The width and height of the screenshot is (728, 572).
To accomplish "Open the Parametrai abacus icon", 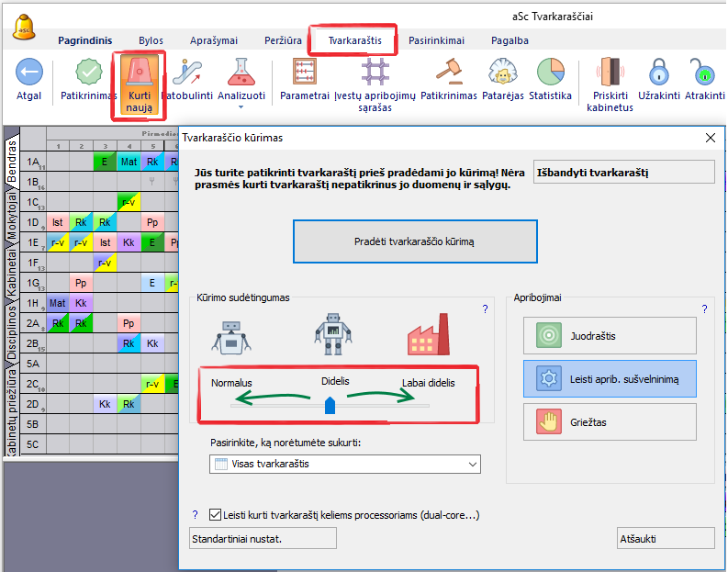I will pos(304,72).
